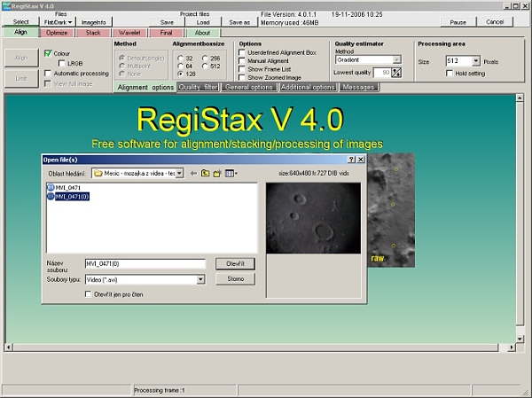This screenshot has height=398, width=532.
Task: Switch to the Optimize tab
Action: point(57,33)
